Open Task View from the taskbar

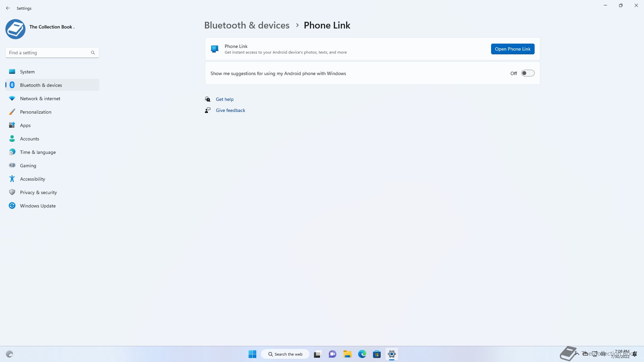click(317, 354)
